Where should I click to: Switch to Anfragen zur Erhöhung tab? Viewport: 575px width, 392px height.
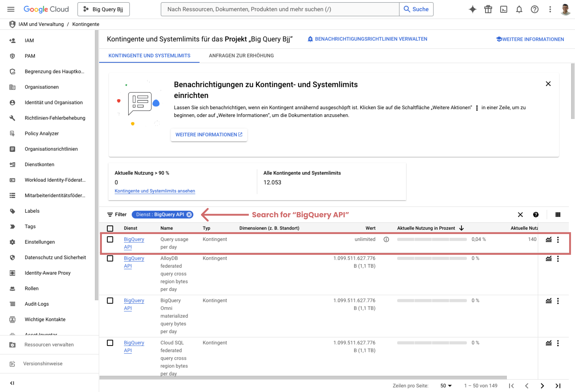pyautogui.click(x=241, y=56)
